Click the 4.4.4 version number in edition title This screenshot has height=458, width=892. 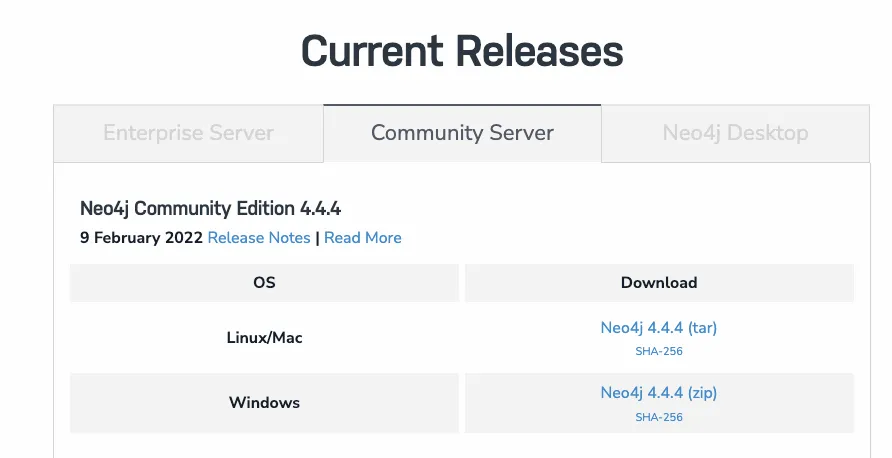[x=320, y=209]
